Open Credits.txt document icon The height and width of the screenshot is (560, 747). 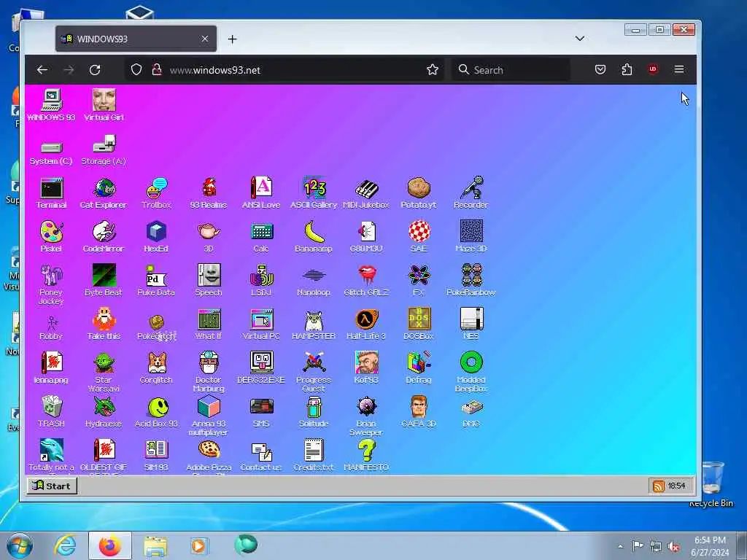click(314, 456)
